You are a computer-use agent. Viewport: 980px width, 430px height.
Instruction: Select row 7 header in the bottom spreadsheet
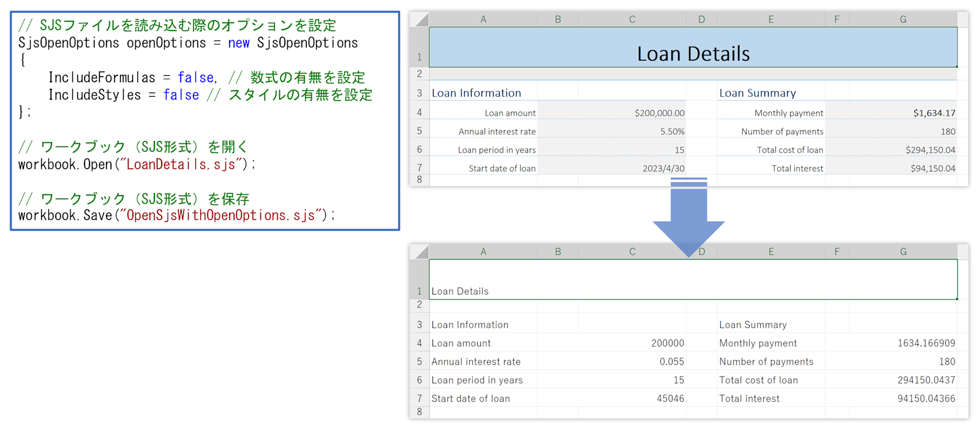[x=420, y=398]
